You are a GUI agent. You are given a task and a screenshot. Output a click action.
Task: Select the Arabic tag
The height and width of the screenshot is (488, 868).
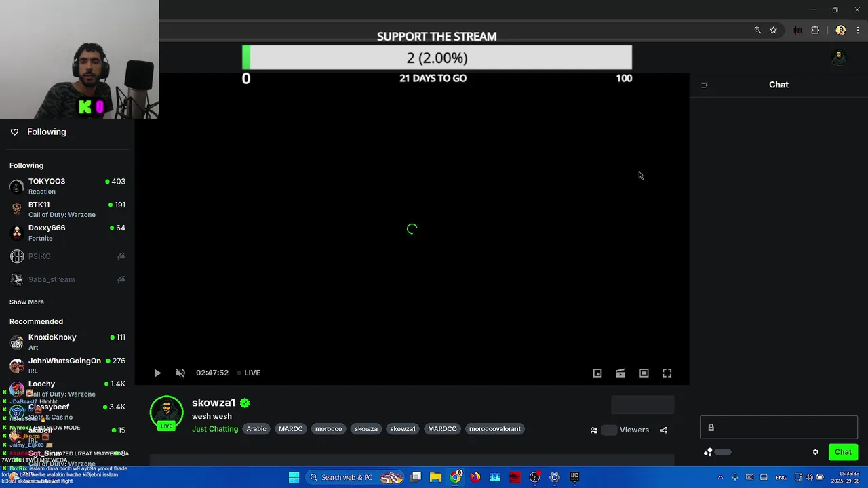coord(256,429)
